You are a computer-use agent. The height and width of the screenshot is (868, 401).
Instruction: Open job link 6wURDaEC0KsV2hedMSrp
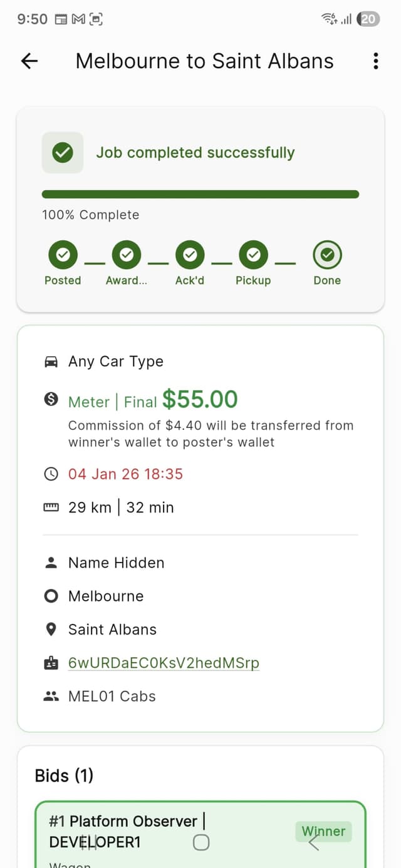tap(164, 662)
